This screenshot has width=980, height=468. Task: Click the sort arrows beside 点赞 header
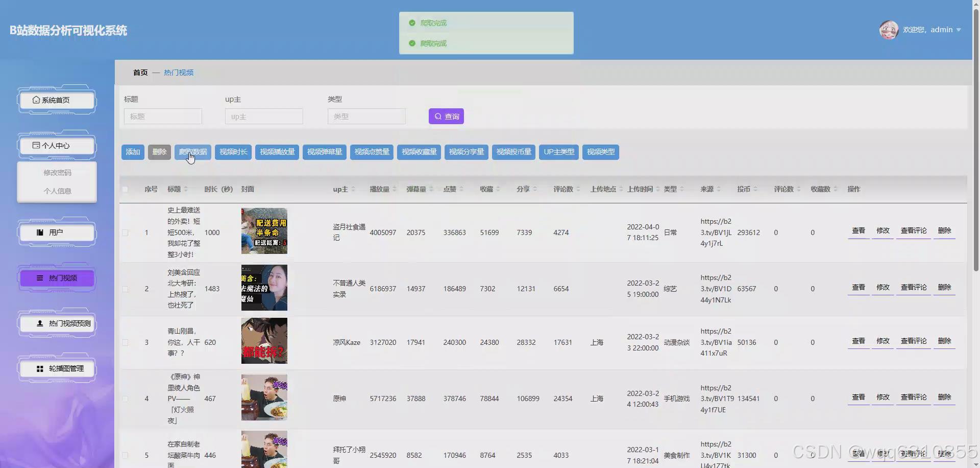click(461, 190)
